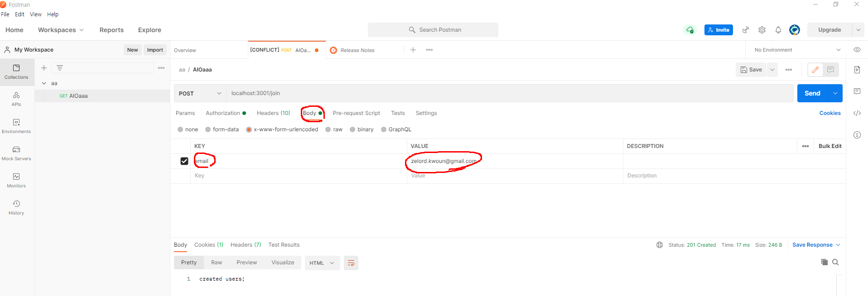Viewport: 868px width, 296px height.
Task: Open collections panel more options dots
Action: click(161, 68)
